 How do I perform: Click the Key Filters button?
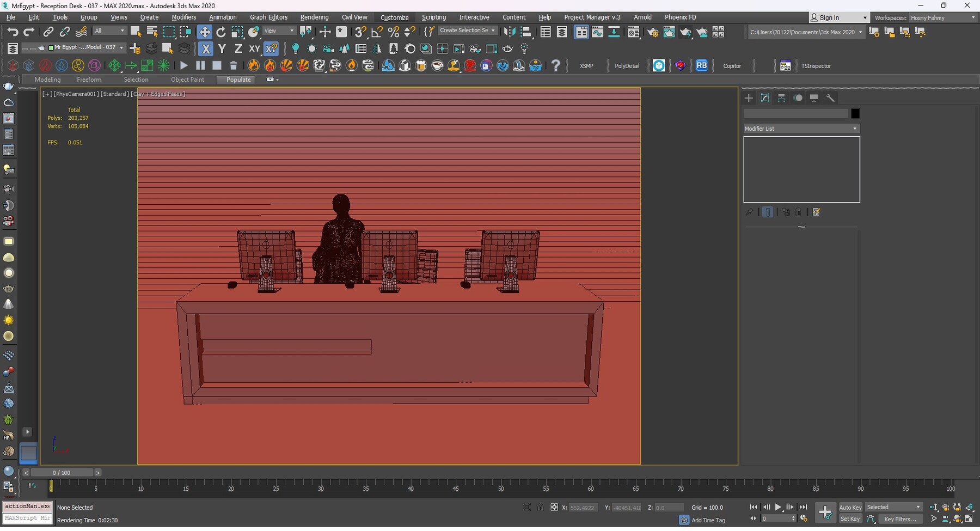(x=901, y=519)
